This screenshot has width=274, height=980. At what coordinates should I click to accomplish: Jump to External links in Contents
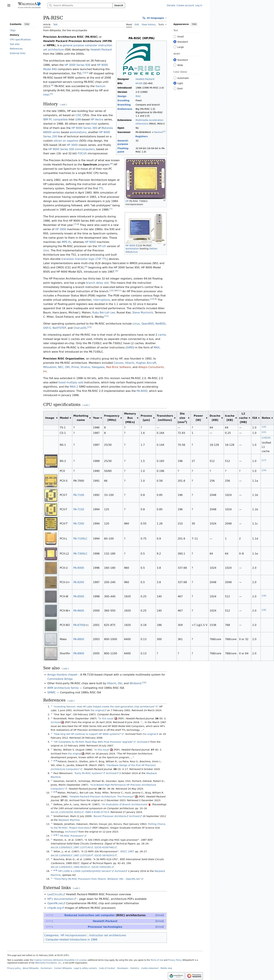[x=18, y=53]
